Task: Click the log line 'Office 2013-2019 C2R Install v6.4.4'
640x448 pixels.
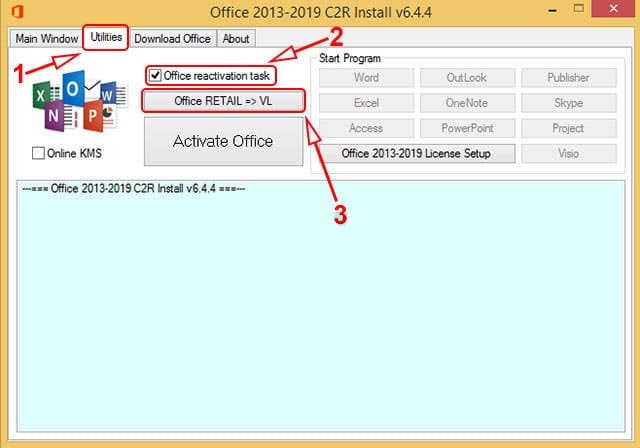Action: tap(133, 189)
